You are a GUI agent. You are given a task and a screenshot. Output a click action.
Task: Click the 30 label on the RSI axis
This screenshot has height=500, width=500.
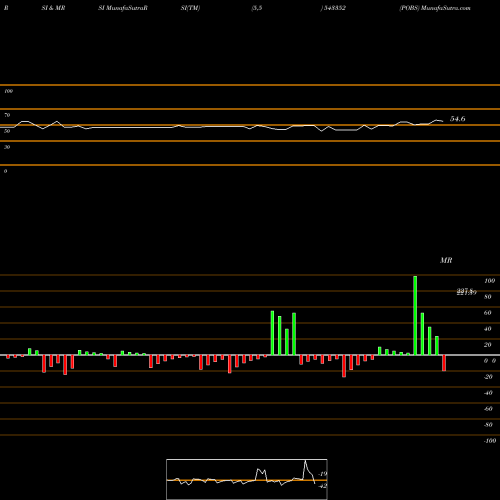(x=7, y=147)
